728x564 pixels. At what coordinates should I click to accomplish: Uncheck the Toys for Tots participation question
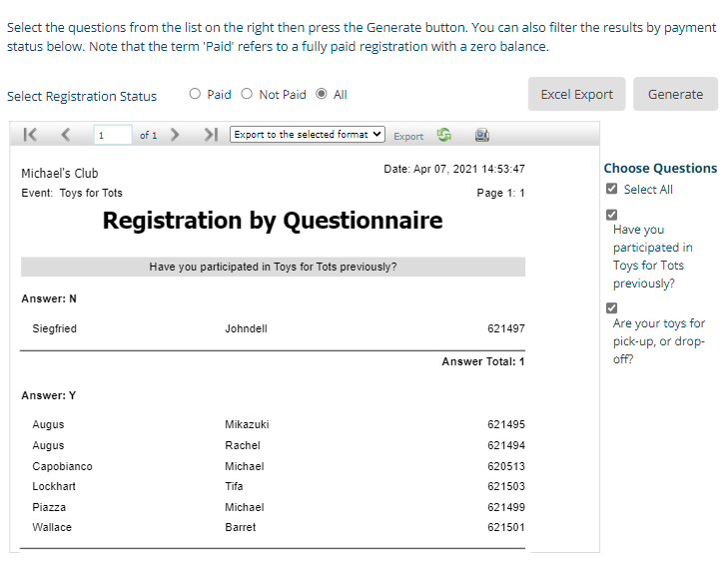point(611,215)
